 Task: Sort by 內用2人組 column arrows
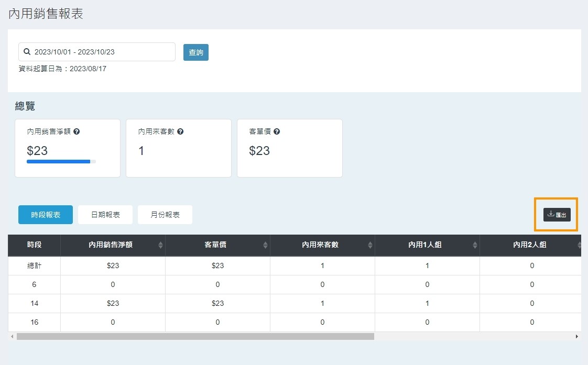(579, 245)
